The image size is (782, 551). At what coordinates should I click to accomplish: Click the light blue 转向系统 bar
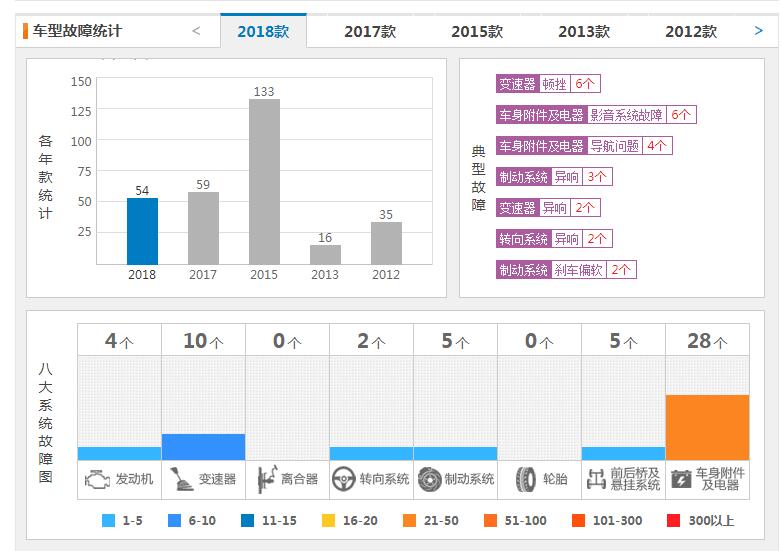click(x=372, y=453)
